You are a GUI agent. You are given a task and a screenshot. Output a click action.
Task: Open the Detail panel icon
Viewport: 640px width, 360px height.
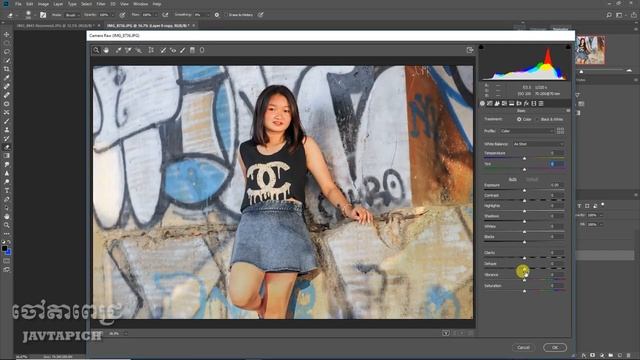click(x=497, y=104)
